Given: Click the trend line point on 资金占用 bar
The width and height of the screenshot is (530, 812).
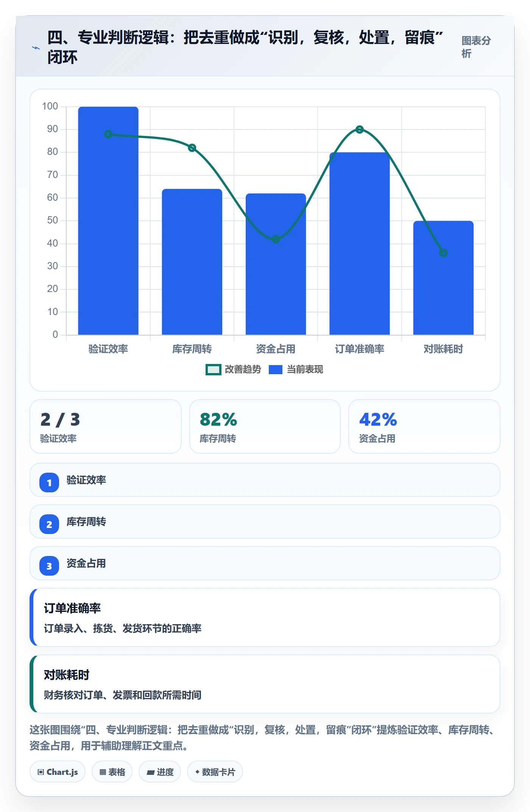Looking at the screenshot, I should click(x=276, y=239).
